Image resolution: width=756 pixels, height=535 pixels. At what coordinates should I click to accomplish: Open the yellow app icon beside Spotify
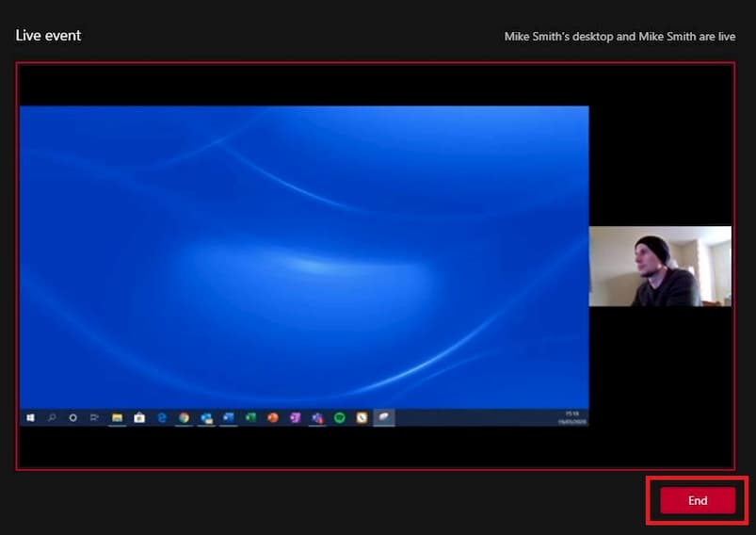coord(362,418)
